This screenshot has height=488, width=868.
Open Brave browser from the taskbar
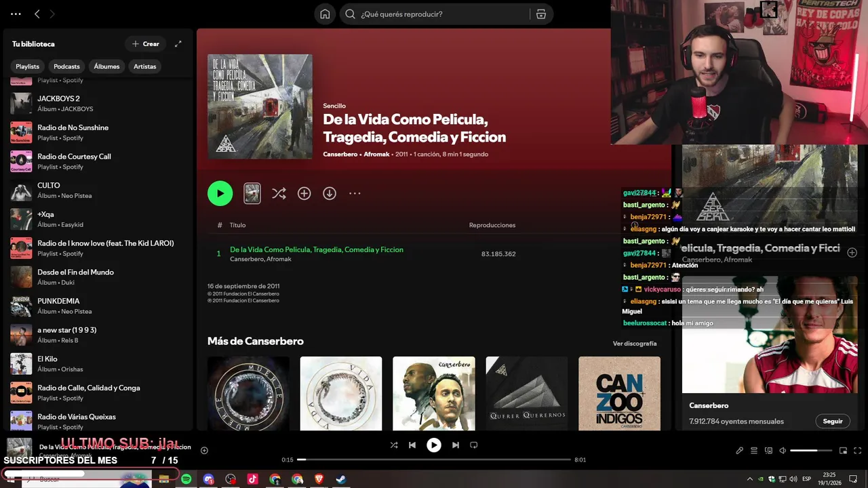click(319, 479)
